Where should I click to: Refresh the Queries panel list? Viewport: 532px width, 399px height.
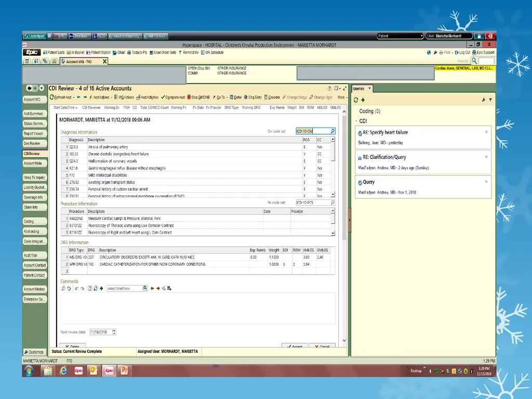point(356,100)
